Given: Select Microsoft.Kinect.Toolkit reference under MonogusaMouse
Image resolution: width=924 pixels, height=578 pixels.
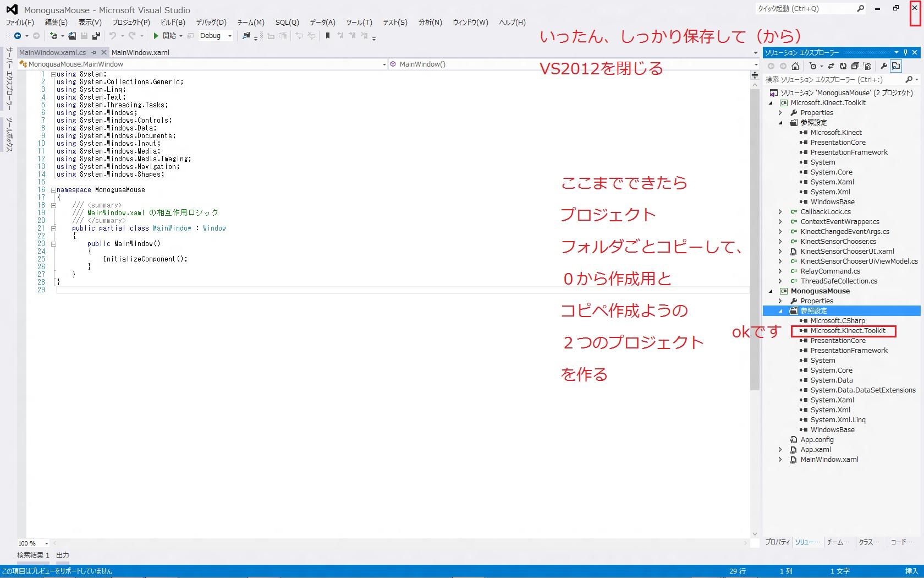Looking at the screenshot, I should click(848, 331).
